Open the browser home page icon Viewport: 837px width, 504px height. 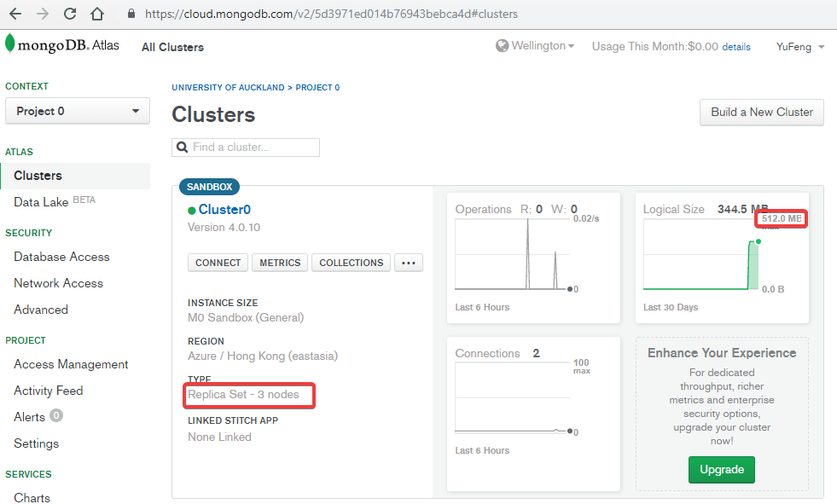coord(97,14)
